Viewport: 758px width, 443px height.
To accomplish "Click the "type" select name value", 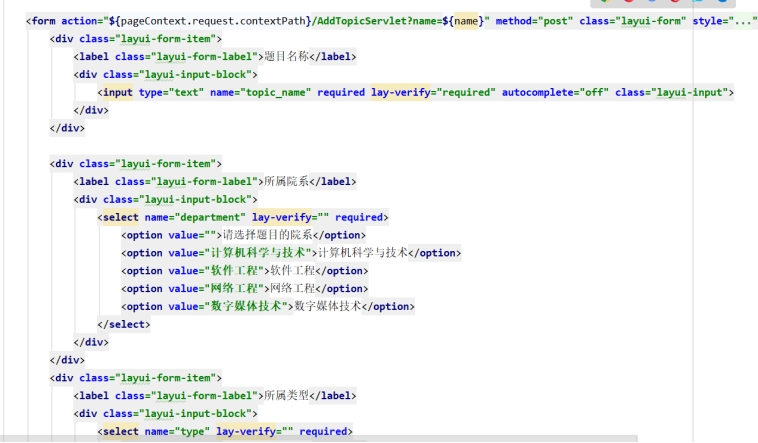I will 192,431.
